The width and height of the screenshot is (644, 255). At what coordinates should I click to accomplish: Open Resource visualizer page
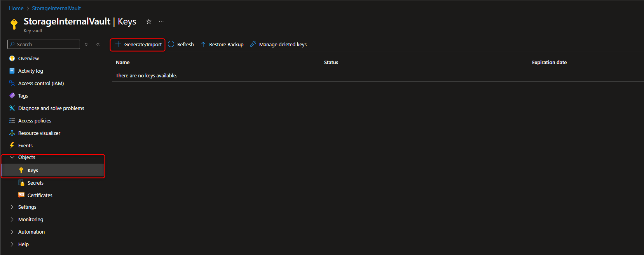click(x=39, y=133)
